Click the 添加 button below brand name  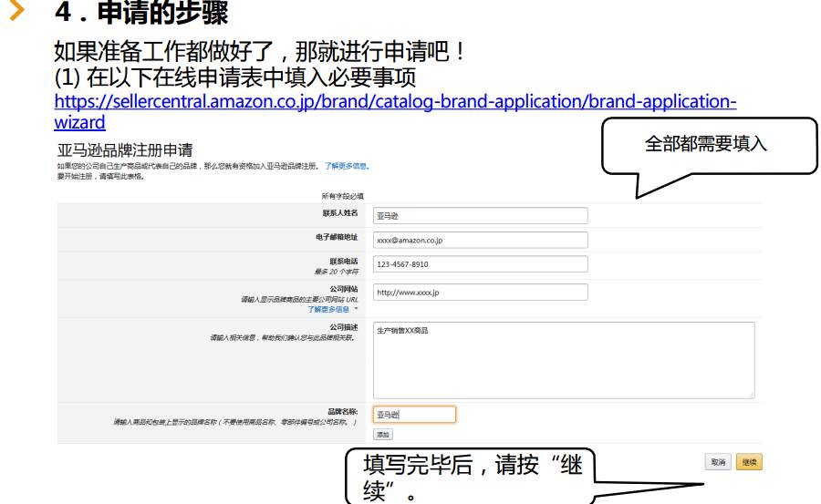pos(383,435)
